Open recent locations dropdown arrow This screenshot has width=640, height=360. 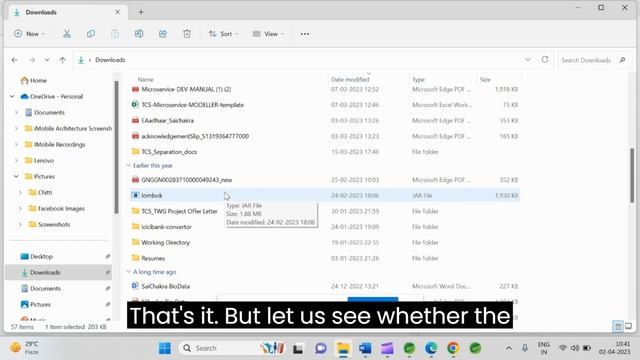pos(47,60)
